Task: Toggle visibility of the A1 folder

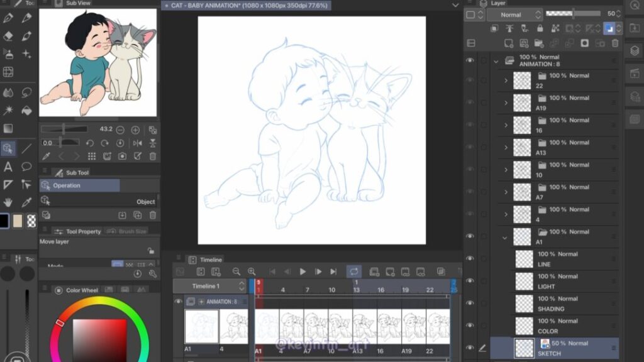Action: pos(470,236)
